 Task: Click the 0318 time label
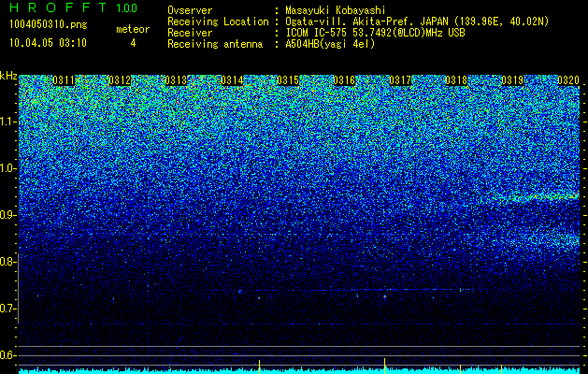(x=456, y=80)
